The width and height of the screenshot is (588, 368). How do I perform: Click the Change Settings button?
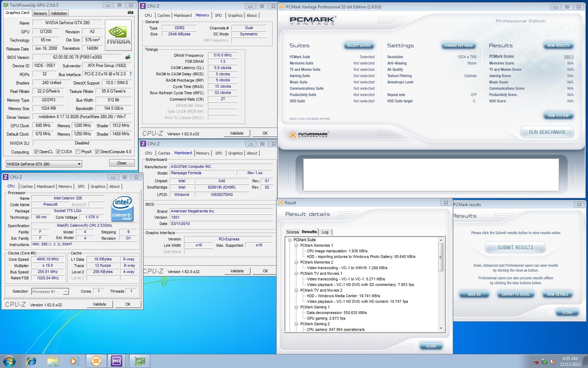[x=458, y=46]
